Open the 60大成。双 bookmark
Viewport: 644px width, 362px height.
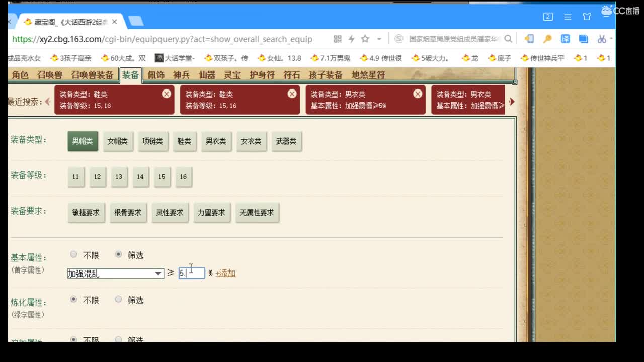point(123,58)
